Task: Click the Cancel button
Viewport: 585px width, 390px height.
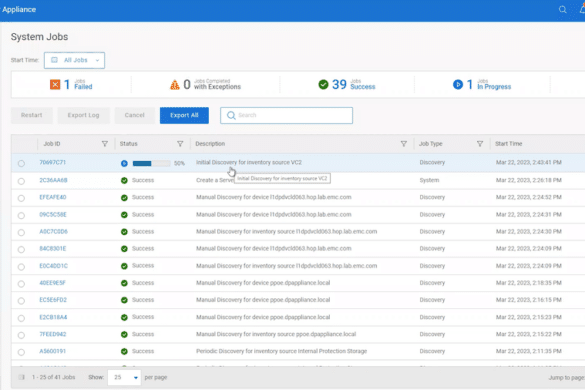Action: click(x=135, y=115)
